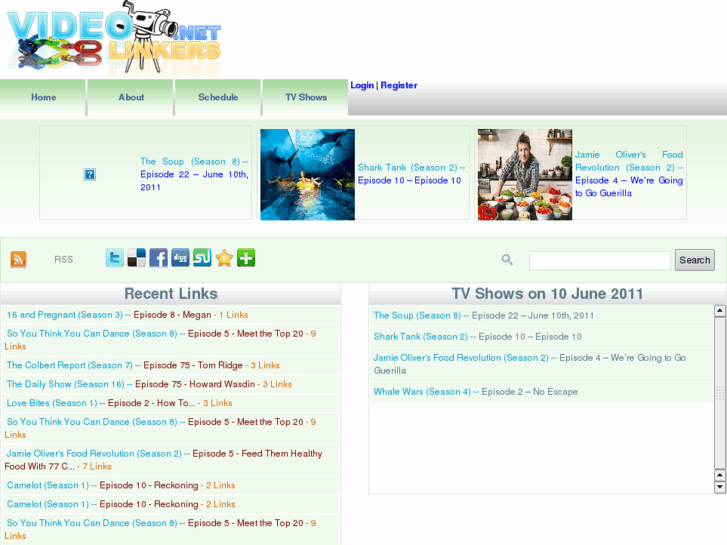Share the page via the Twitter icon
The width and height of the screenshot is (727, 545).
(115, 258)
